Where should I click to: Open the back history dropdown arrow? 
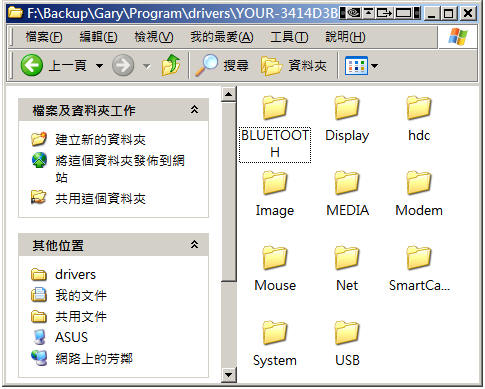coord(99,66)
